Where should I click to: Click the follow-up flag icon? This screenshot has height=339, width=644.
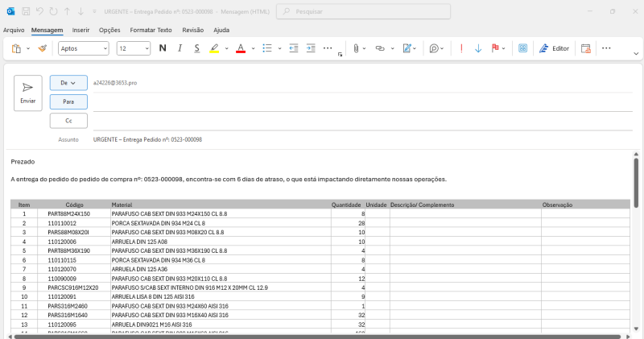(x=495, y=48)
